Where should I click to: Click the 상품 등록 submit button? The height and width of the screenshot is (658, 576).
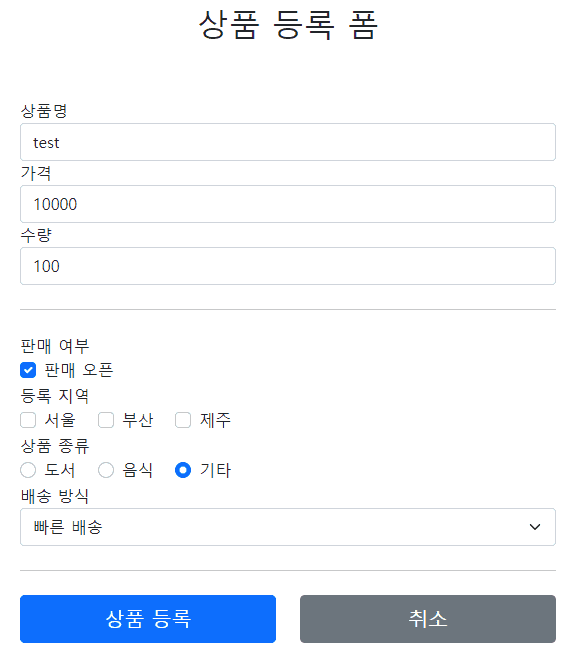click(x=148, y=619)
